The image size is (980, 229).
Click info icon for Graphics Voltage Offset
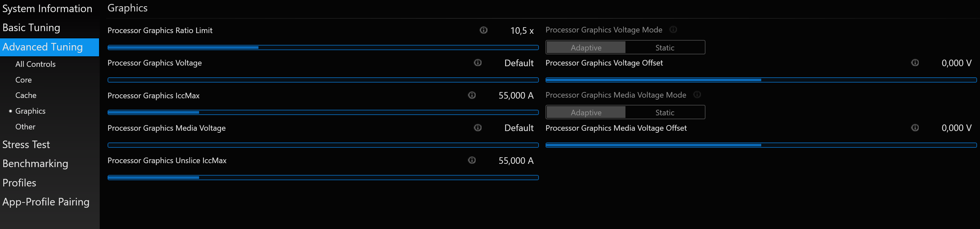[x=914, y=63]
